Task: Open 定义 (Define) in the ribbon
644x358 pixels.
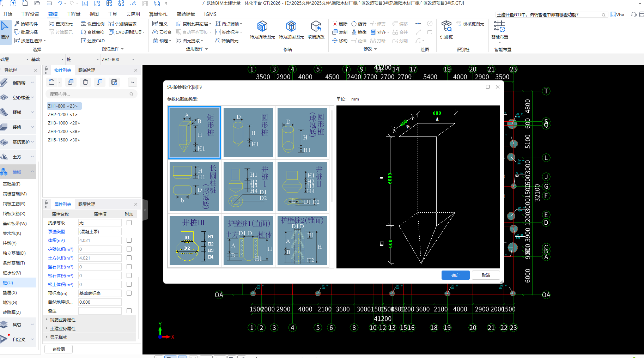Action: pos(160,24)
